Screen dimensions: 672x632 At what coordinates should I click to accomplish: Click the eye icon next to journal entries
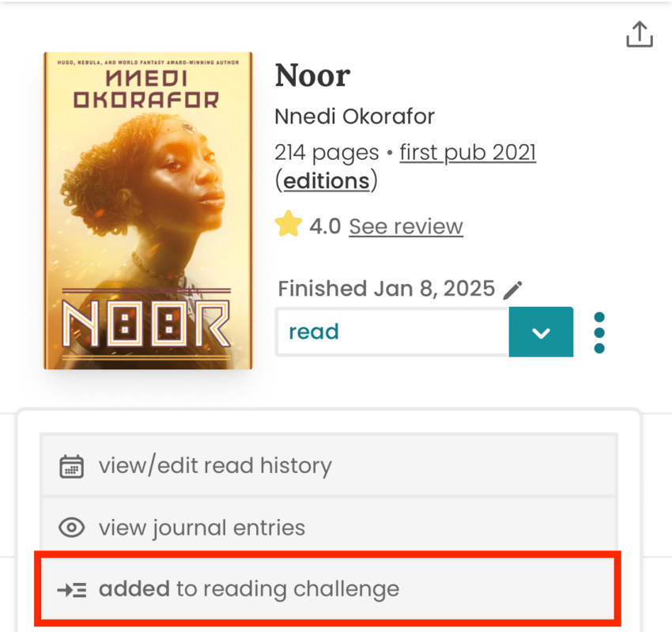71,528
